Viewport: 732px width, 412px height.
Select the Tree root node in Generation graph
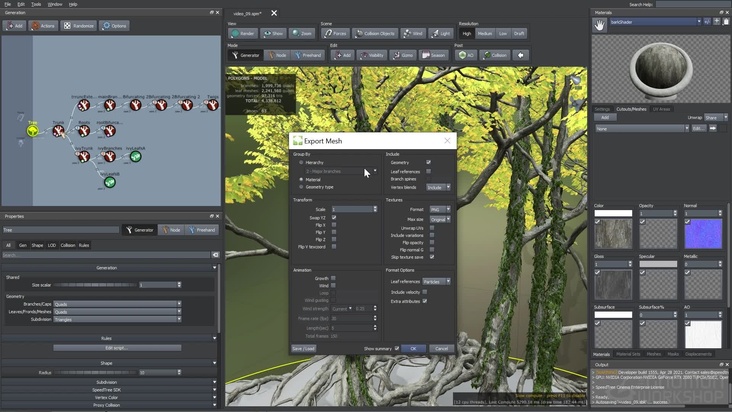[x=32, y=132]
